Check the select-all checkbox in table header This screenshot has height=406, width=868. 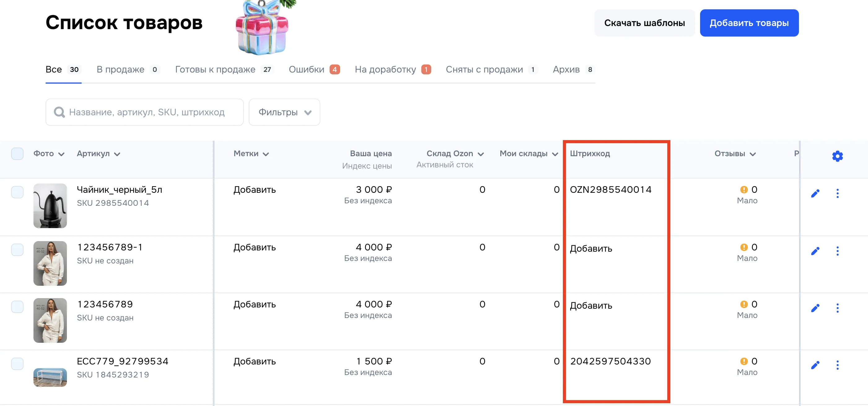coord(17,153)
